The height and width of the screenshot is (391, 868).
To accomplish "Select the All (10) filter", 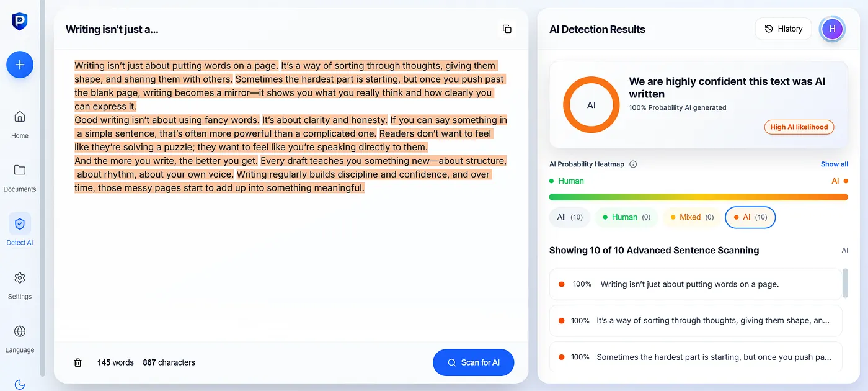I will point(570,217).
